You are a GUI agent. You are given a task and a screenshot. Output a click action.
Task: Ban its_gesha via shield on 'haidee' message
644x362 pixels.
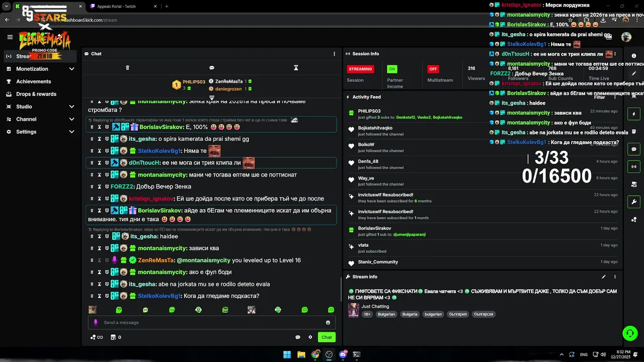coord(107,236)
